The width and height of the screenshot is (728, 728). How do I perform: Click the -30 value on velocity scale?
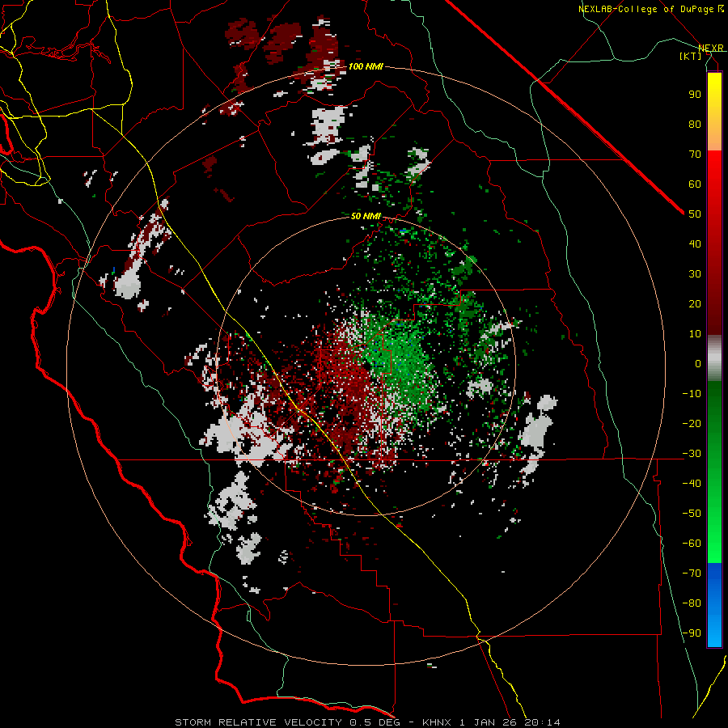click(x=692, y=454)
